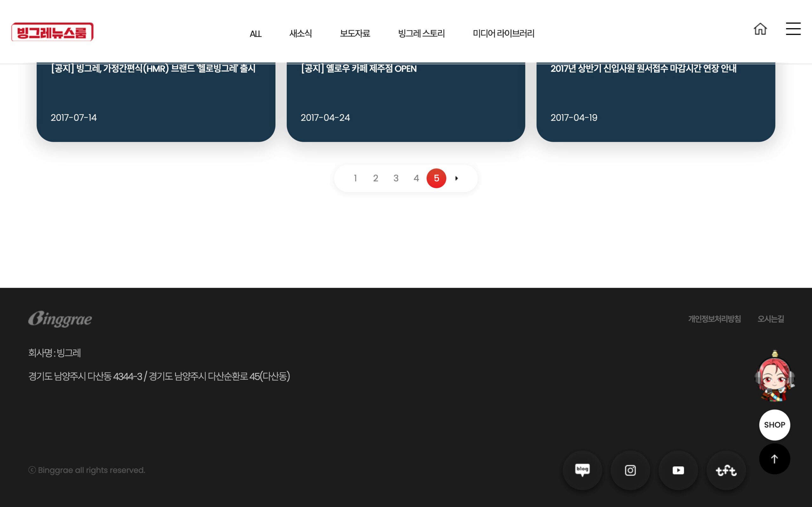Open the Instagram icon link
Screen dimensions: 812x507
(x=630, y=470)
